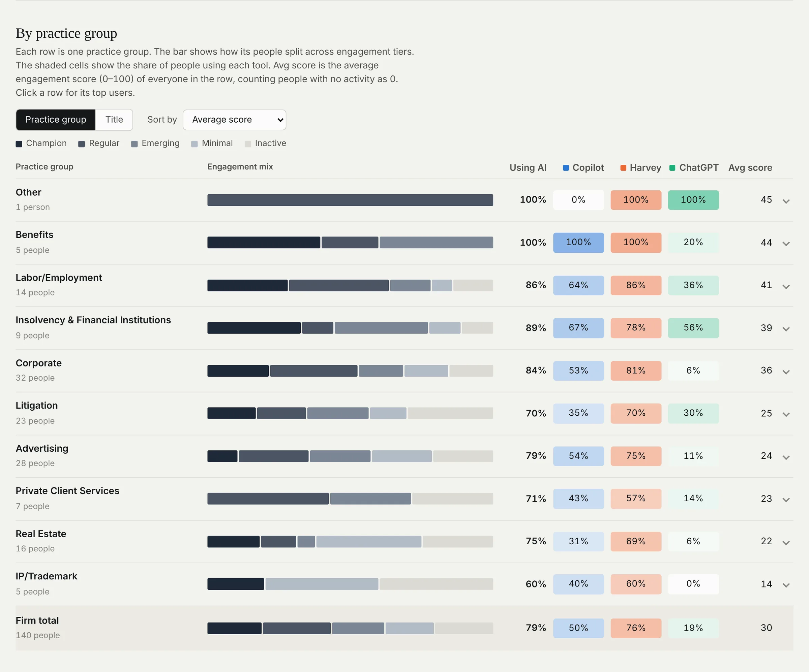
Task: Click Labor/Employment's 64% Copilot cell
Action: tap(578, 285)
